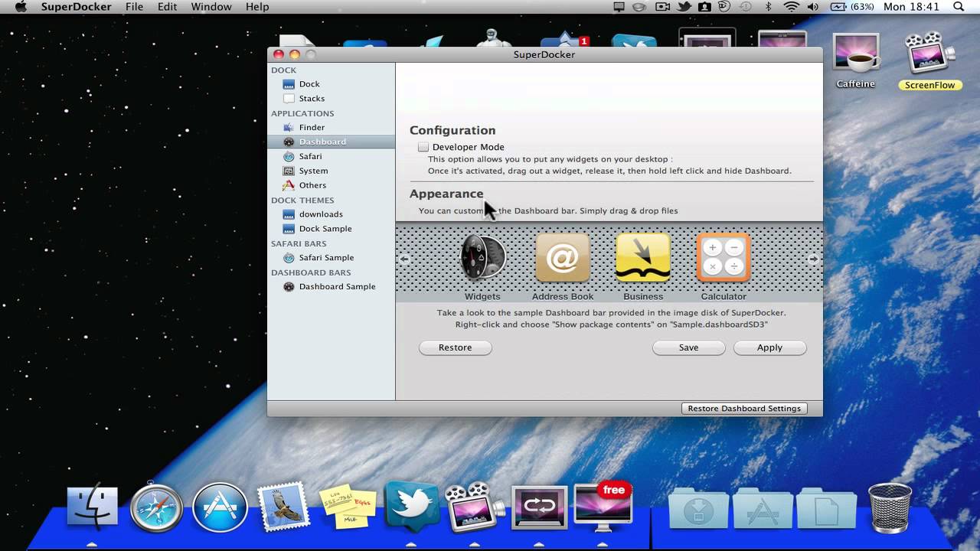Open the Finder section in sidebar
This screenshot has width=980, height=551.
[312, 128]
